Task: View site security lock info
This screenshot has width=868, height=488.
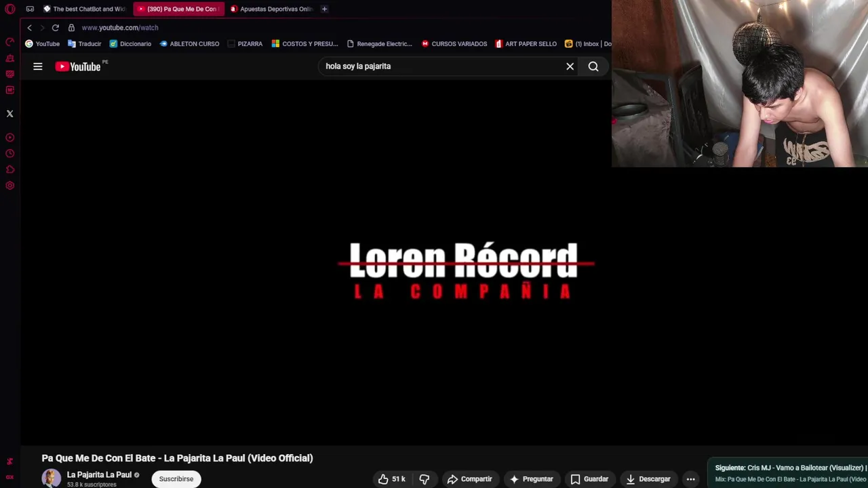Action: 71,28
